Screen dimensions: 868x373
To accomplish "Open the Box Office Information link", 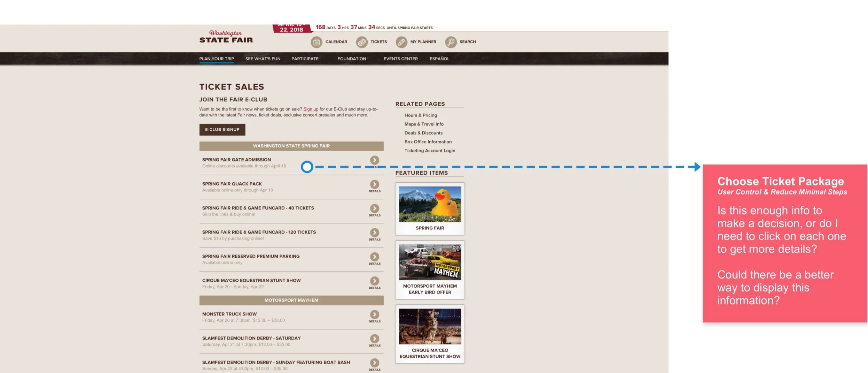I will pyautogui.click(x=428, y=142).
